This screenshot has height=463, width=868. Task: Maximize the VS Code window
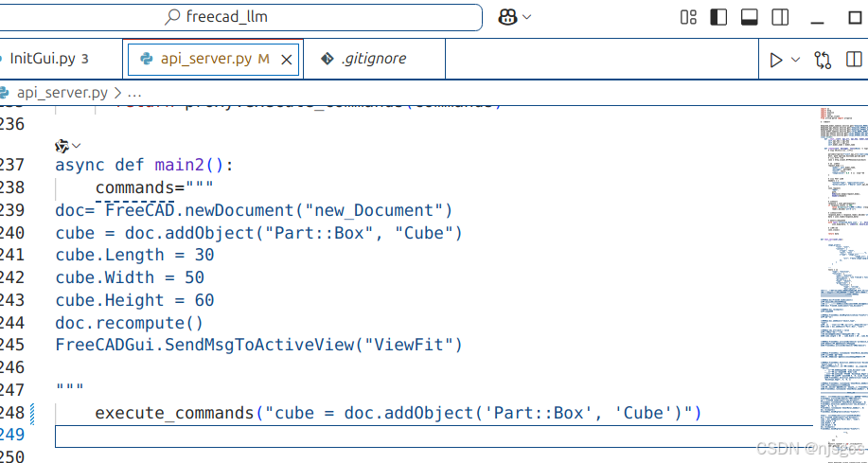coord(856,17)
